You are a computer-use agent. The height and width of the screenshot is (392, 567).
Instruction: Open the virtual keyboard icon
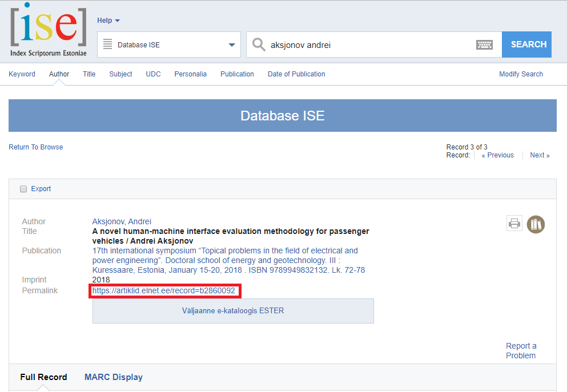click(484, 45)
